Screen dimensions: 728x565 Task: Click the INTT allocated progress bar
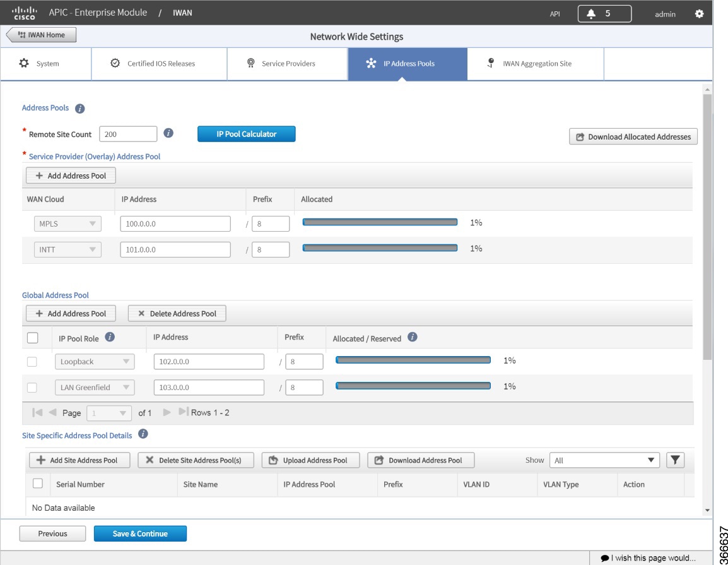pyautogui.click(x=380, y=248)
